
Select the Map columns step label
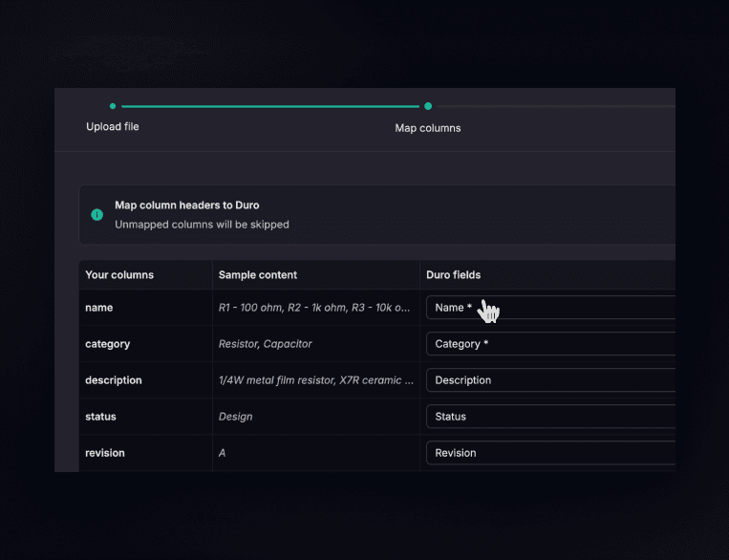(428, 128)
